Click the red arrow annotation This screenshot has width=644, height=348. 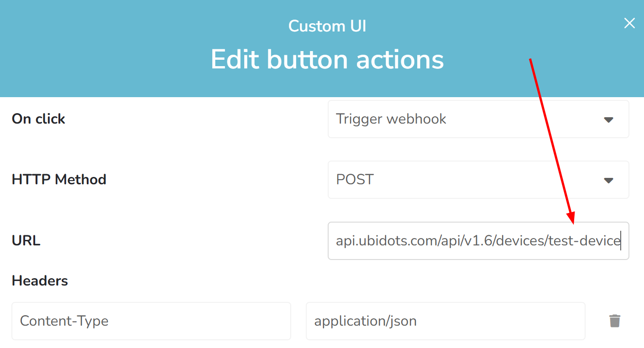pos(551,137)
